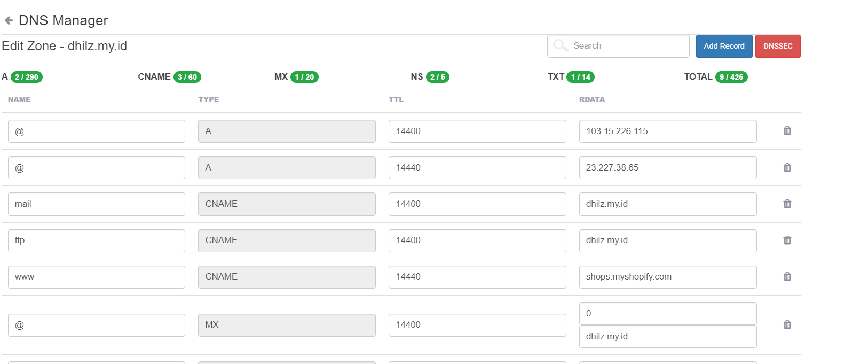Edit MX target field dhilz.my.id
868x364 pixels.
668,336
